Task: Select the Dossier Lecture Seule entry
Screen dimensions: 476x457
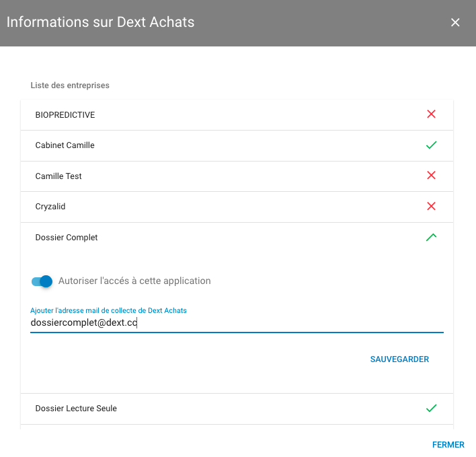Action: tap(237, 409)
